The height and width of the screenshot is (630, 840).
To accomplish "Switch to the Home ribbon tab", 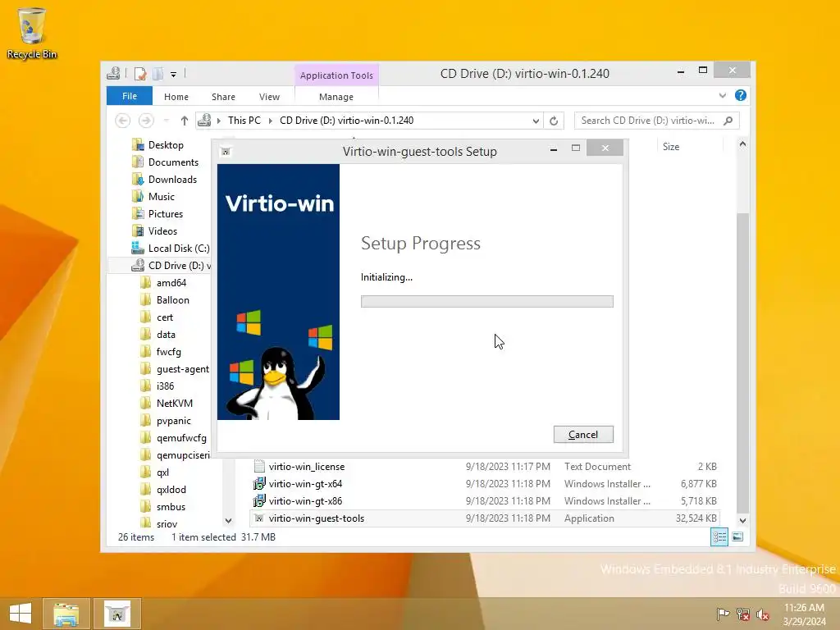I will (x=176, y=97).
